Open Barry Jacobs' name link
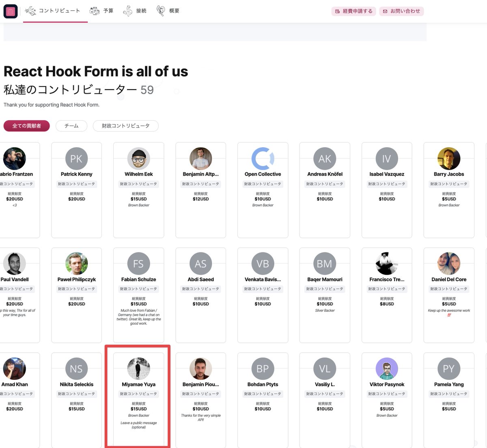The image size is (487, 448). click(449, 174)
